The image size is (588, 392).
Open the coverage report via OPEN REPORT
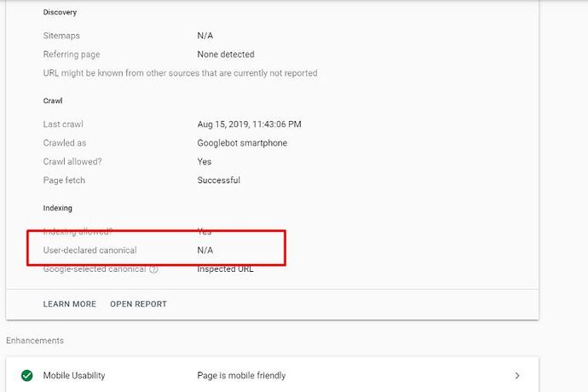click(x=138, y=304)
